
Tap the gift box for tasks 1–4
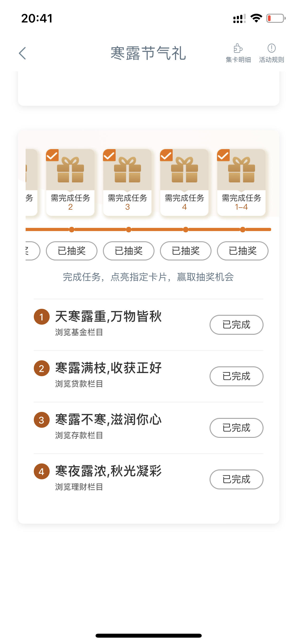pyautogui.click(x=242, y=169)
